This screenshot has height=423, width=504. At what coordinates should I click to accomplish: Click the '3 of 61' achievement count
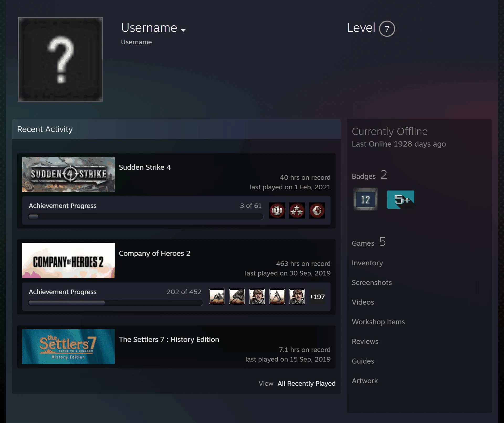(x=251, y=206)
